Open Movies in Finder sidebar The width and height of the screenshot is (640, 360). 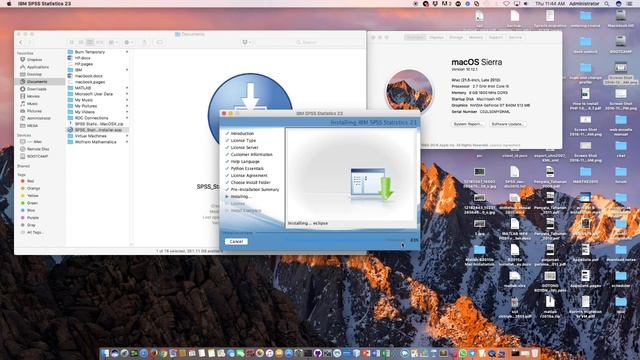[33, 96]
